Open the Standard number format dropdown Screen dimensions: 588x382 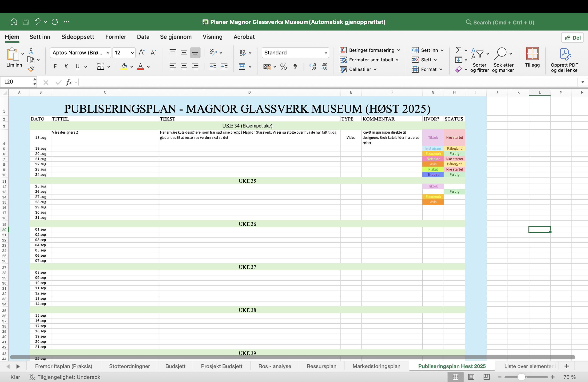[x=295, y=53]
